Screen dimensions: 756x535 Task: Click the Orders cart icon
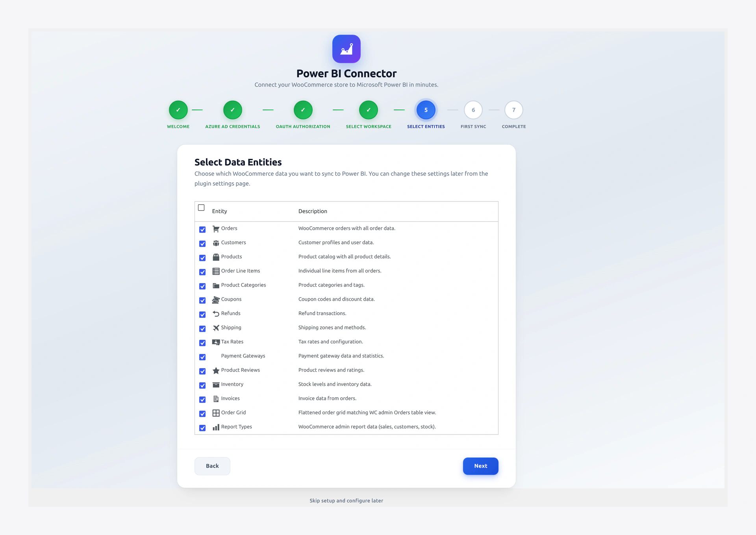tap(216, 229)
